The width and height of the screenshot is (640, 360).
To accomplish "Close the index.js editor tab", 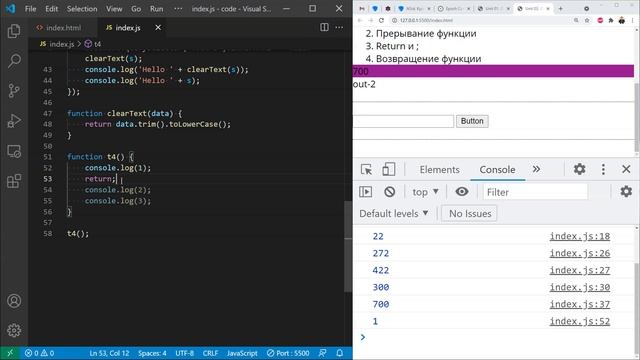I will (x=158, y=27).
